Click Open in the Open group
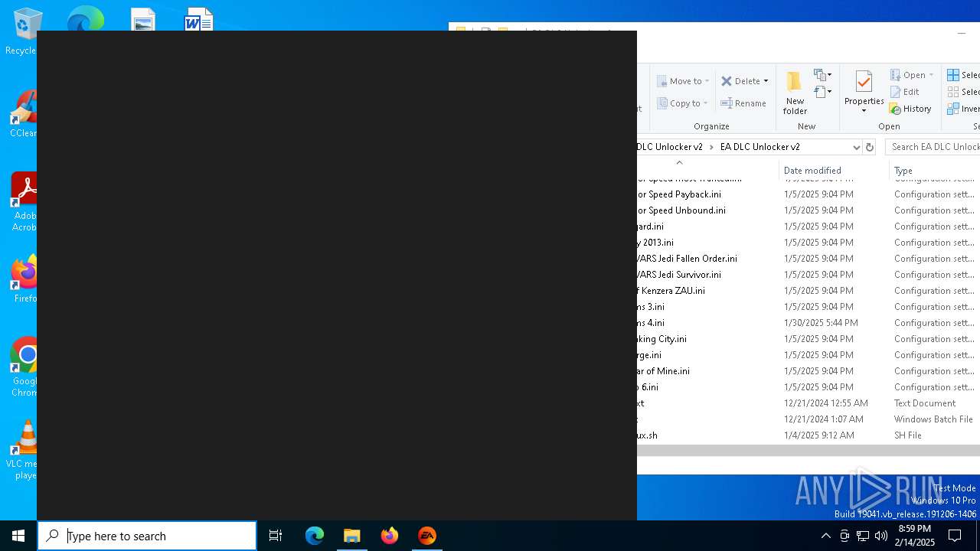The image size is (980, 551). coord(912,75)
